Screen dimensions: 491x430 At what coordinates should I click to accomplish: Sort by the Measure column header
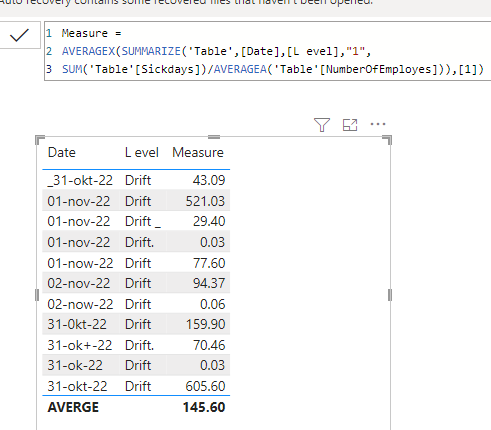[x=198, y=153]
